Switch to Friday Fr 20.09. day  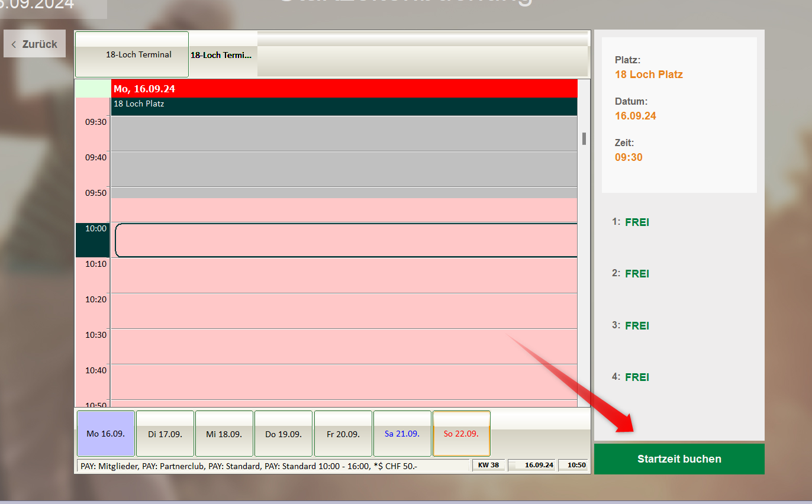343,434
